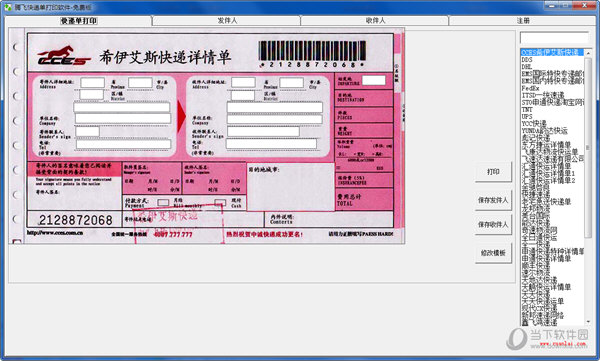The image size is (600, 361).
Task: Open the 发件人 tab
Action: click(227, 21)
